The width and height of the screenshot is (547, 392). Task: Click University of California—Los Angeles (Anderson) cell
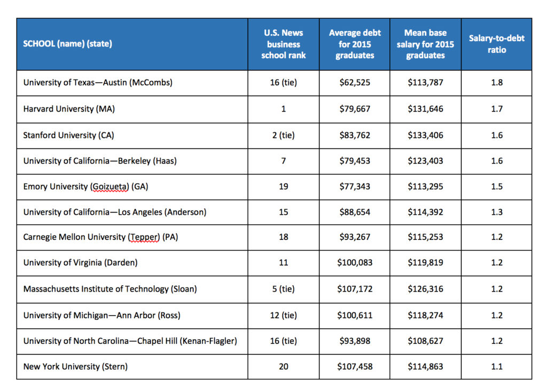pyautogui.click(x=132, y=213)
